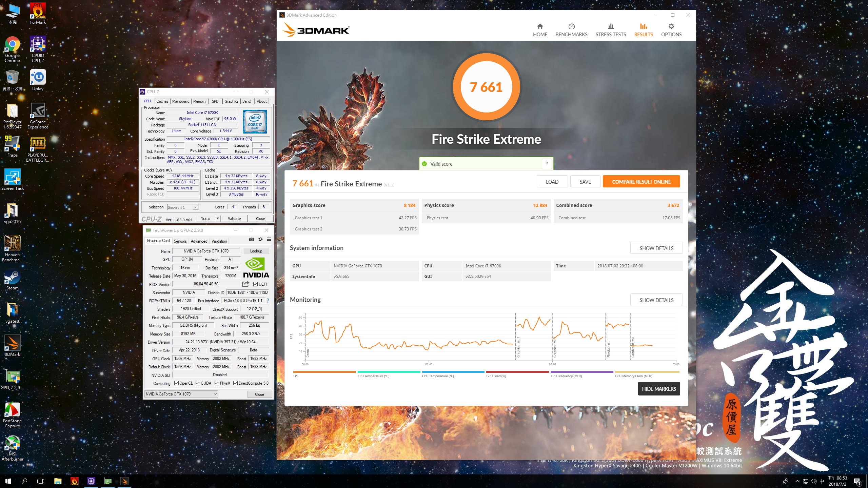The height and width of the screenshot is (488, 868).
Task: Open GPU-Z hamburger menu icon
Action: (x=269, y=239)
